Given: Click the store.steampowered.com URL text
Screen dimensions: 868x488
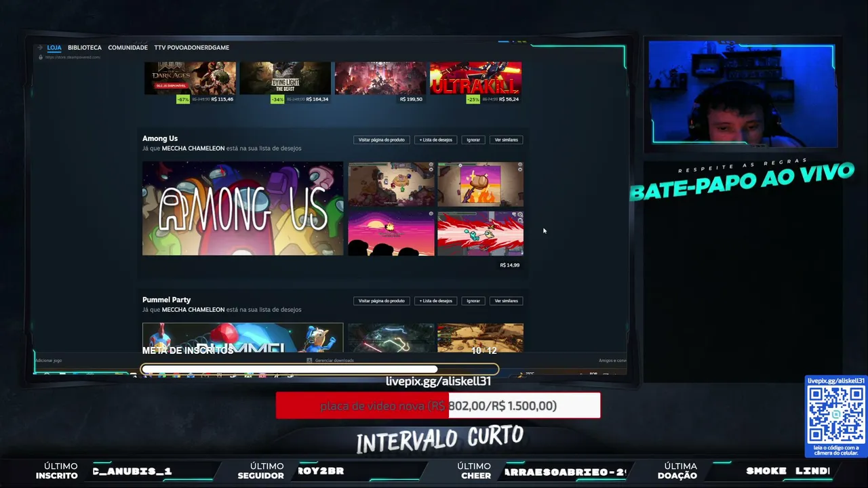Looking at the screenshot, I should click(73, 57).
